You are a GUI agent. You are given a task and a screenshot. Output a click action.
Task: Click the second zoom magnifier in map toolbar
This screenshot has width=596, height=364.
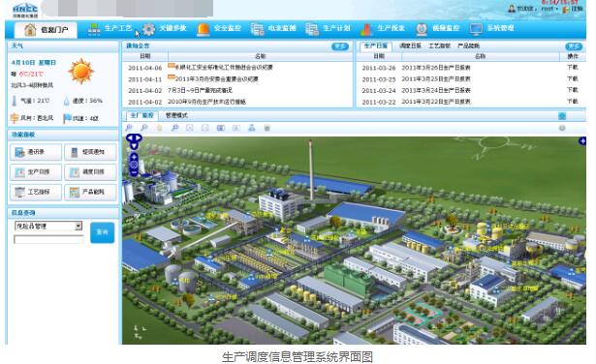pos(144,128)
